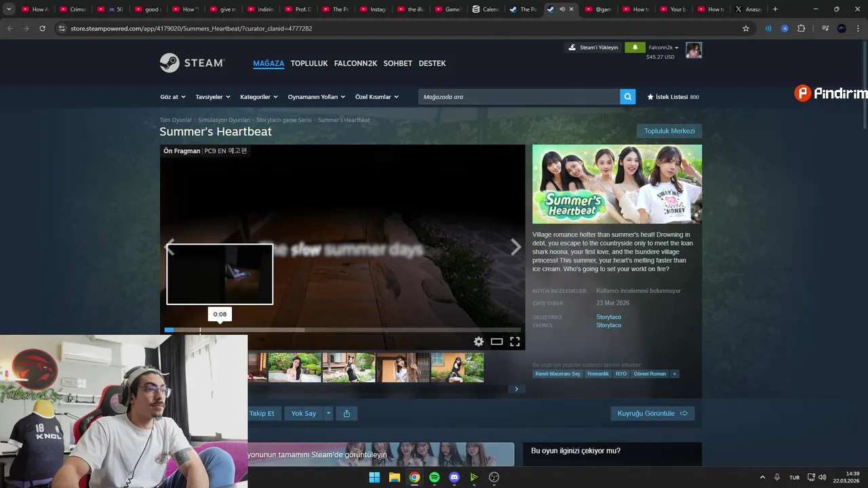Screen dimensions: 868x488
Task: Expand the Tavsiyeler dropdown
Action: click(213, 97)
